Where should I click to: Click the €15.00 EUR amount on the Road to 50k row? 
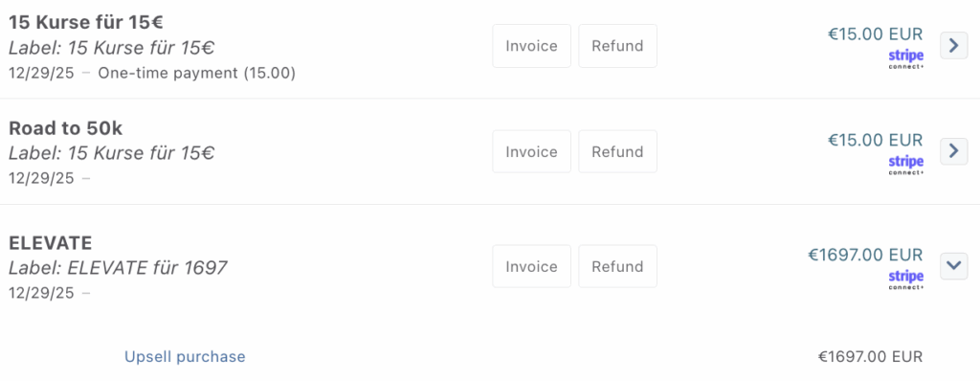[875, 140]
